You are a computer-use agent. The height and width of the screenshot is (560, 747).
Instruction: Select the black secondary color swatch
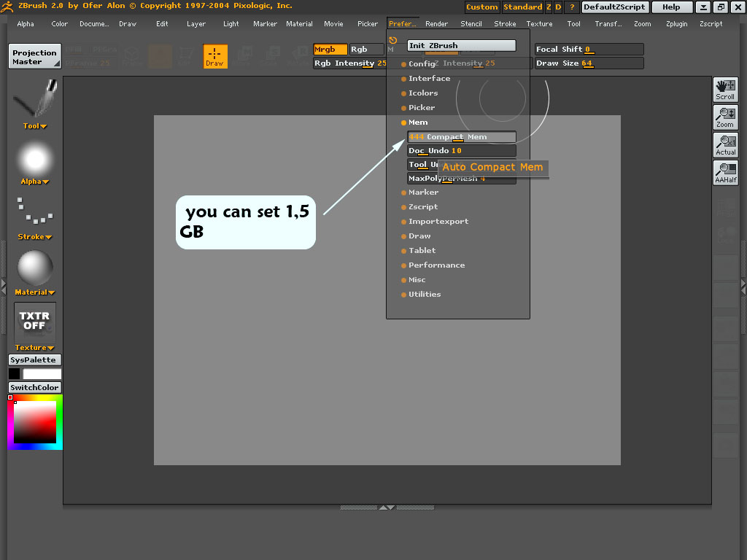(x=15, y=374)
